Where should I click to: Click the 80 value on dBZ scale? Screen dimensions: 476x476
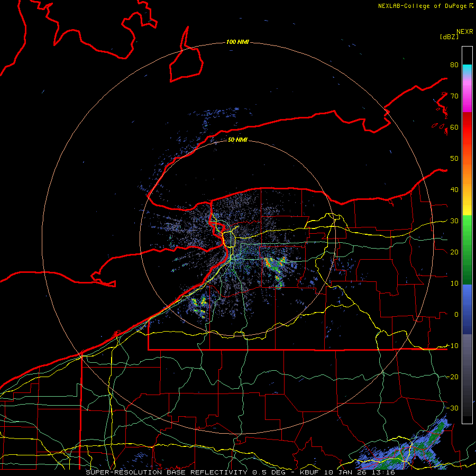454,65
